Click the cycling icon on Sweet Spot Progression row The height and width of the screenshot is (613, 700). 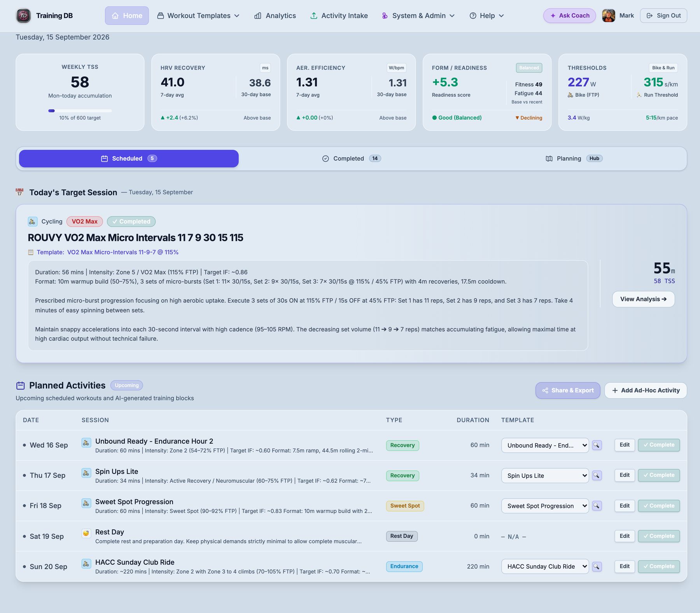(x=86, y=503)
